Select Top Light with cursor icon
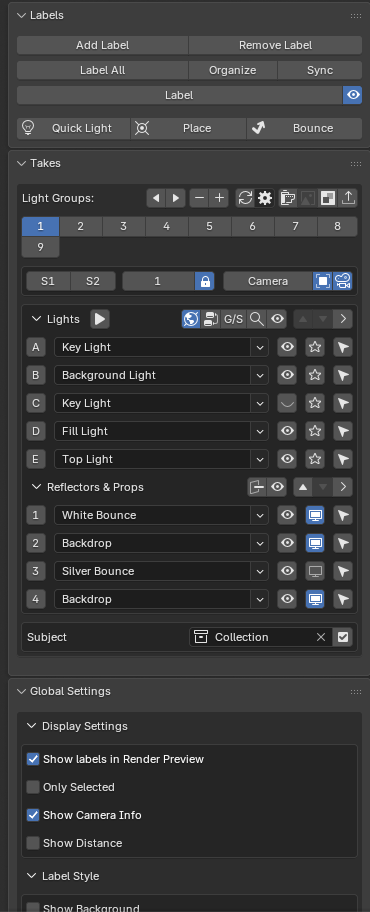 [343, 459]
